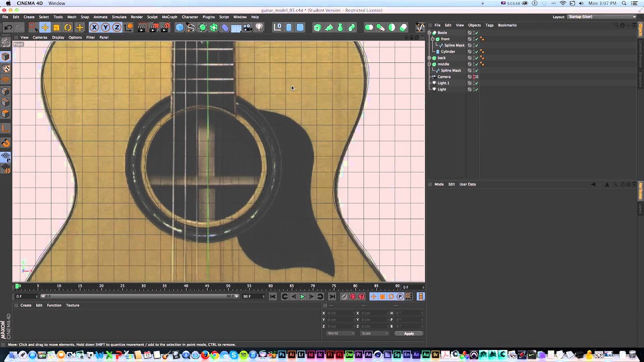Select the Camera object in the tree

coord(444,77)
